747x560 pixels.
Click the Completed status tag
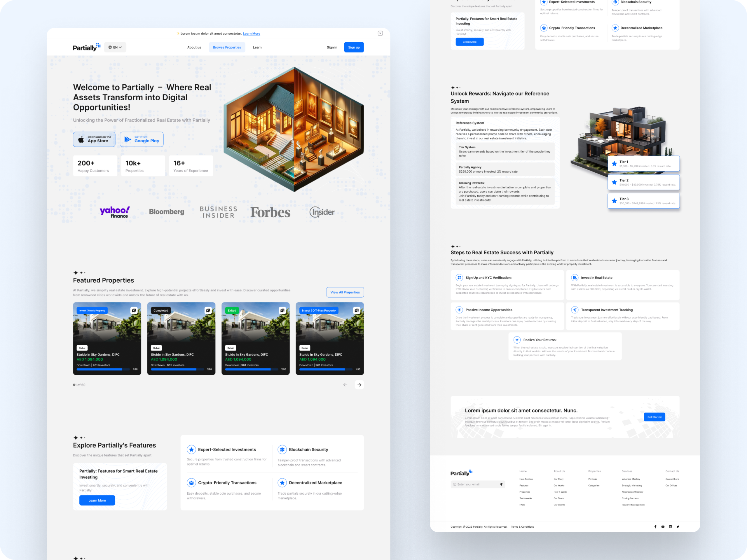click(x=161, y=311)
